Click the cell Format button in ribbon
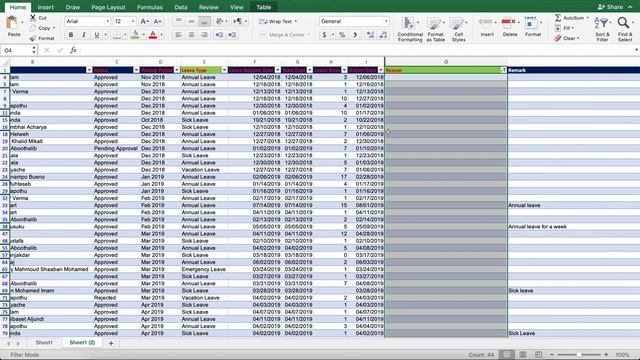640x360 pixels. pyautogui.click(x=533, y=27)
